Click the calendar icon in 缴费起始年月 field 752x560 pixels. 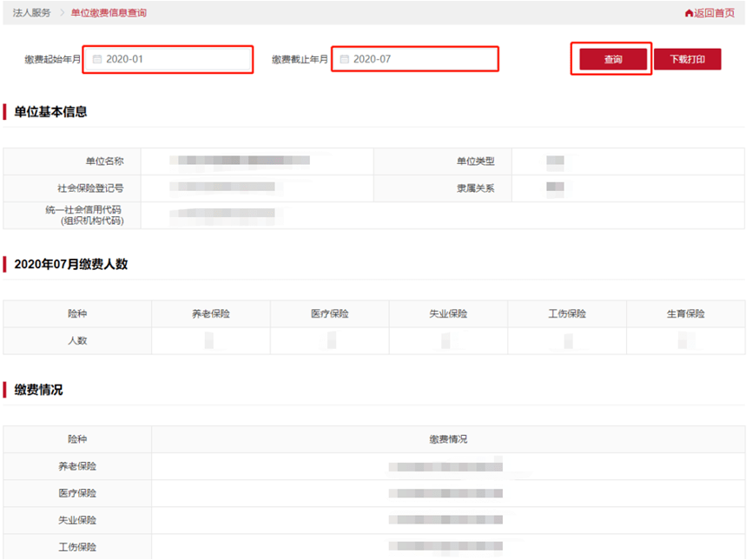(x=97, y=59)
